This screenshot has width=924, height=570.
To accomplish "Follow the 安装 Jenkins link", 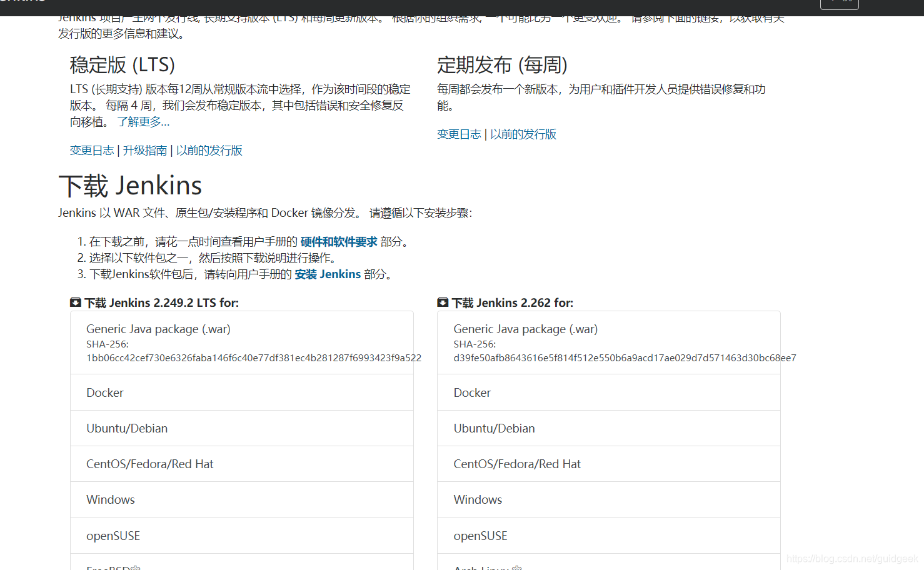I will pyautogui.click(x=328, y=274).
